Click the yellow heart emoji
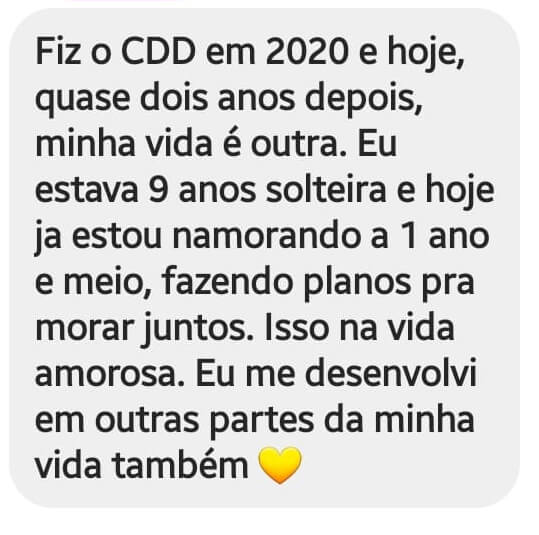The width and height of the screenshot is (539, 535). click(x=280, y=465)
